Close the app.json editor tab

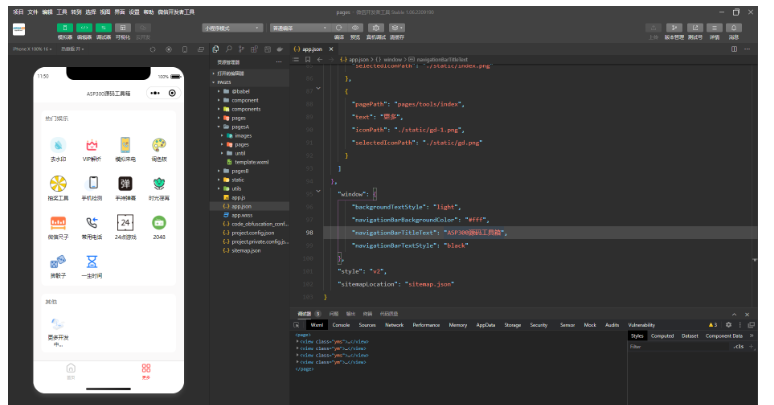(x=332, y=48)
